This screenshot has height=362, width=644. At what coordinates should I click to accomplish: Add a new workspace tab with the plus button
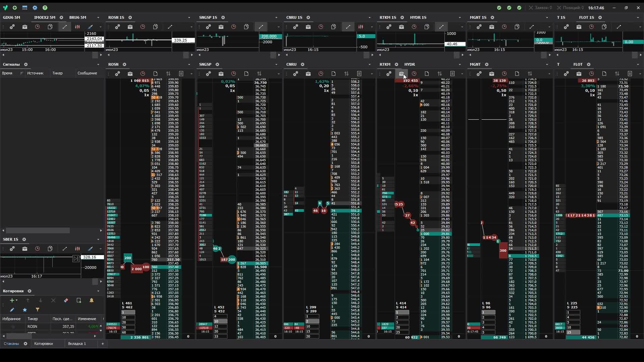click(103, 344)
